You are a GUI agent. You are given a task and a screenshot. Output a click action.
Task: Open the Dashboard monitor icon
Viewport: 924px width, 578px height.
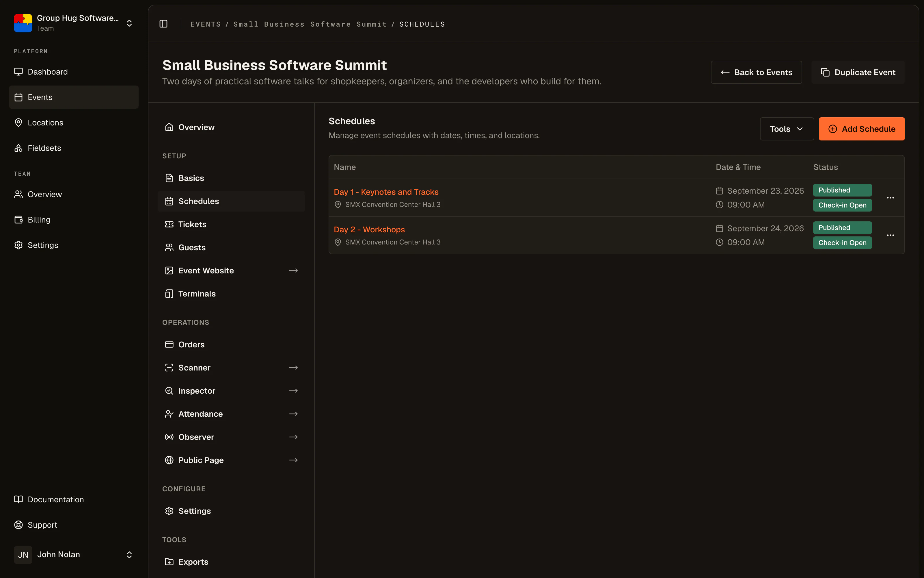[x=18, y=71]
